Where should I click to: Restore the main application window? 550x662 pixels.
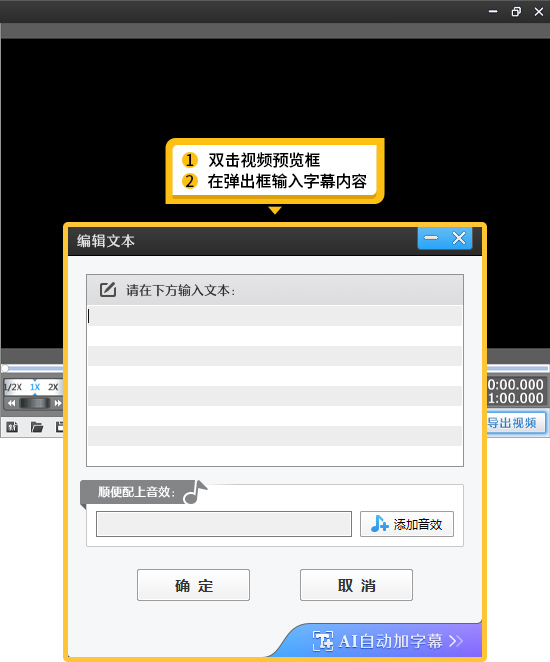(516, 12)
